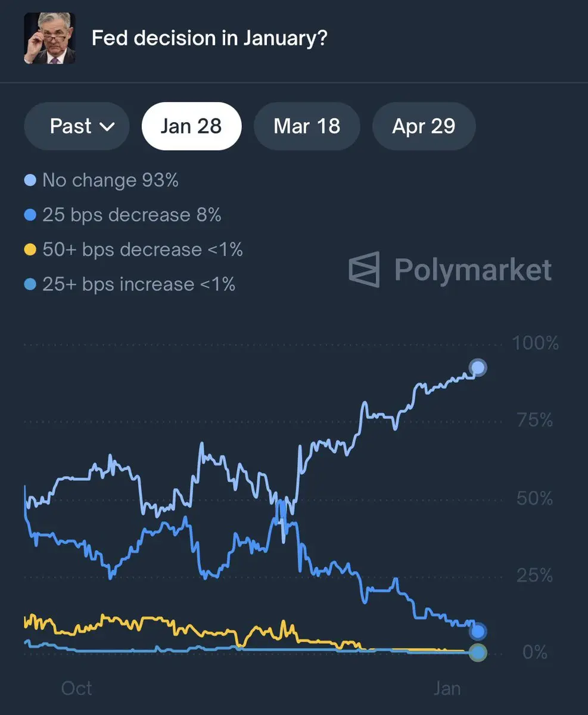Click the No change legend dot
588x715 pixels.
[30, 180]
